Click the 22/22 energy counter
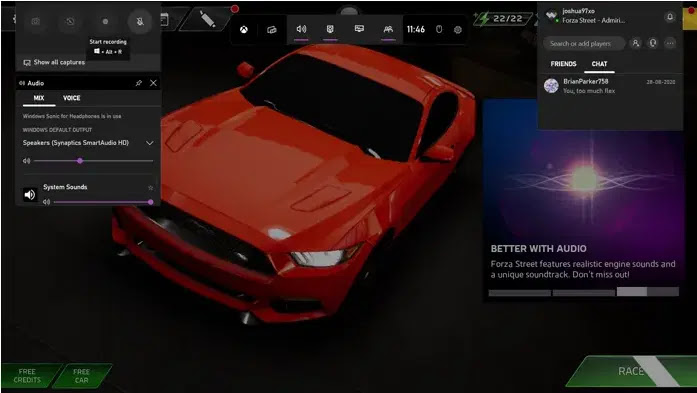The width and height of the screenshot is (697, 393). coord(503,19)
